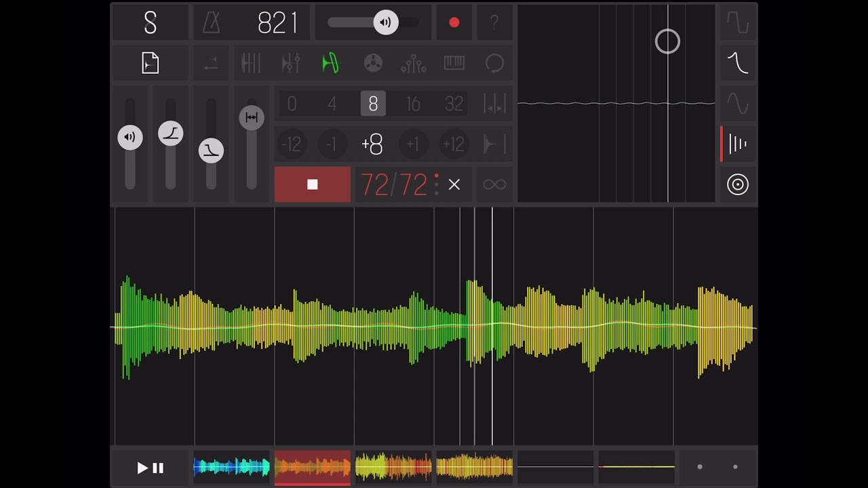Viewport: 868px width, 488px height.
Task: Adjust the master volume slider knob
Action: pos(385,22)
